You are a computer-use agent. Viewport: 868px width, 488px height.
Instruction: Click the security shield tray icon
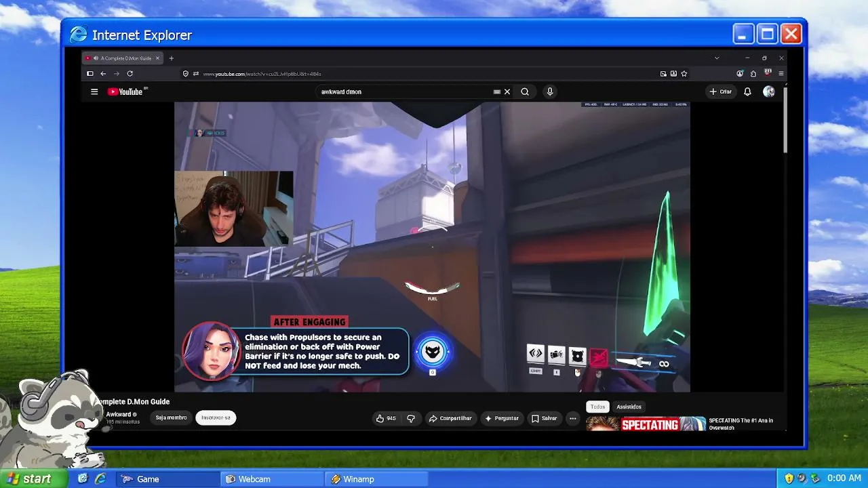[789, 479]
